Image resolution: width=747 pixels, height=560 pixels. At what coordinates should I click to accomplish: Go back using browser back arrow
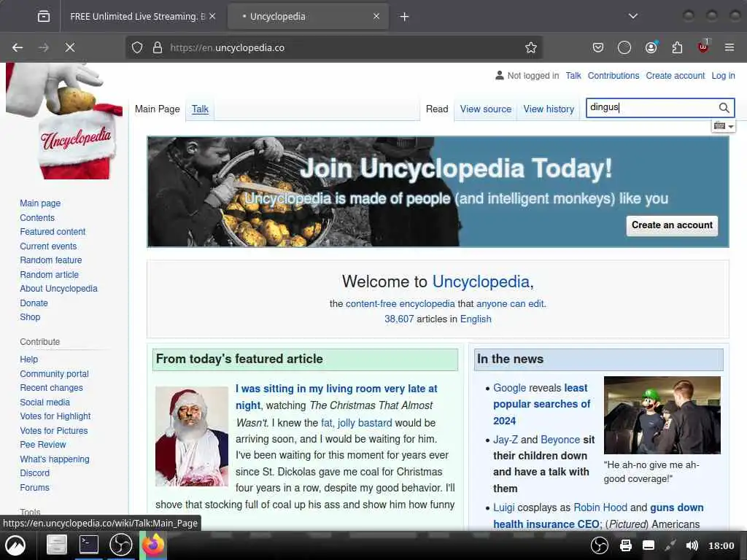18,47
